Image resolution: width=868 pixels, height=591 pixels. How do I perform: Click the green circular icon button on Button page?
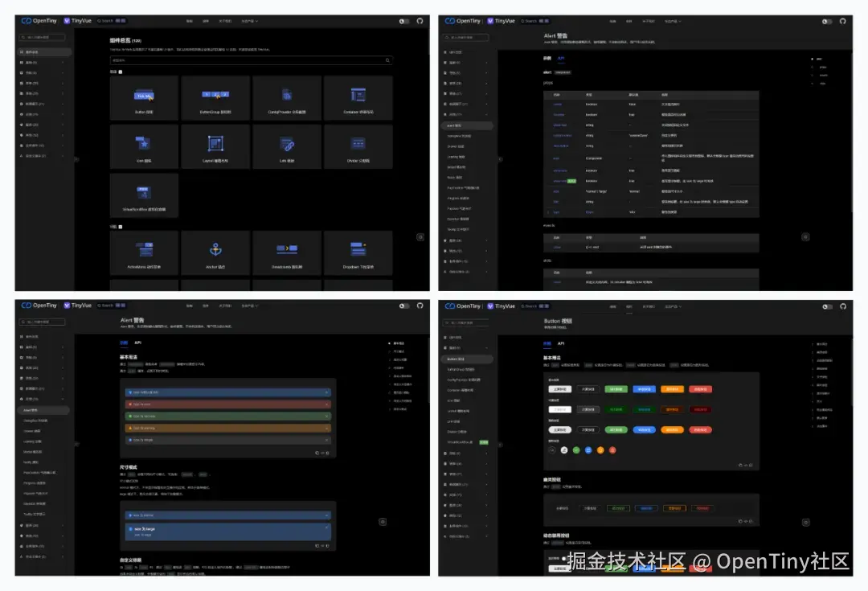point(576,450)
